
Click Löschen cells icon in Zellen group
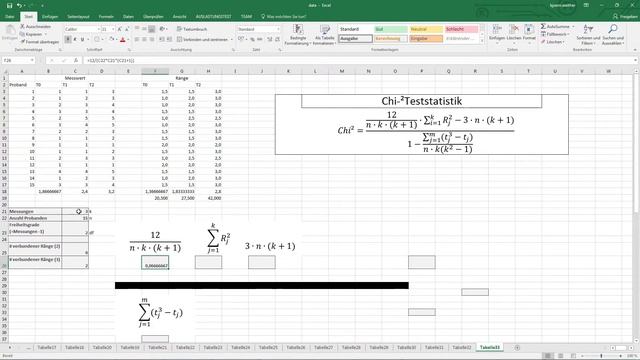coord(514,33)
